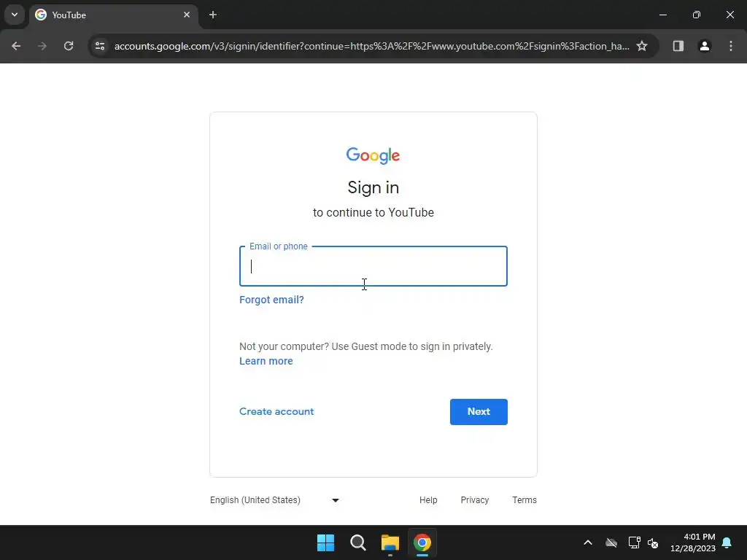This screenshot has width=747, height=560.
Task: Open the Forgot email? link
Action: coord(271,300)
